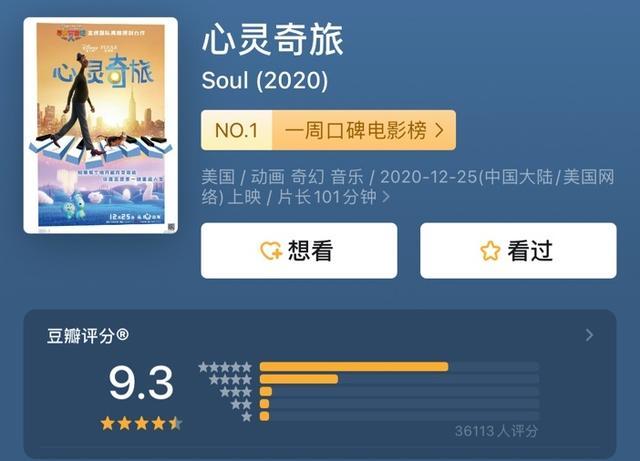Select the three-star row icon
640x461 pixels.
point(236,392)
